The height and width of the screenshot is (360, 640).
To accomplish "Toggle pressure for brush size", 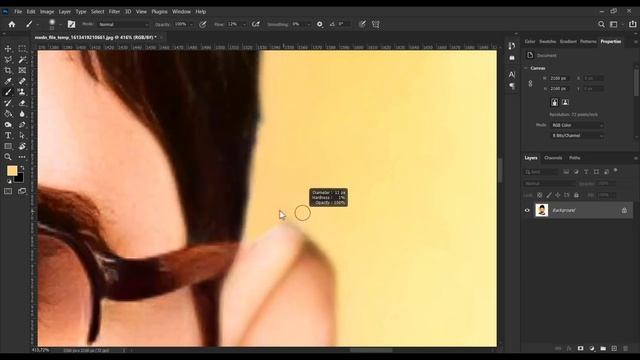I will point(362,24).
